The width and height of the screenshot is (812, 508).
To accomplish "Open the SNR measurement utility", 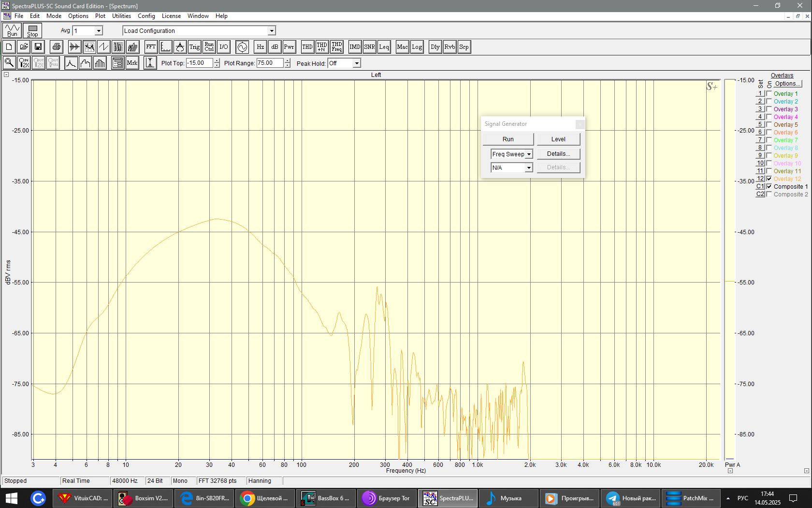I will pyautogui.click(x=369, y=47).
